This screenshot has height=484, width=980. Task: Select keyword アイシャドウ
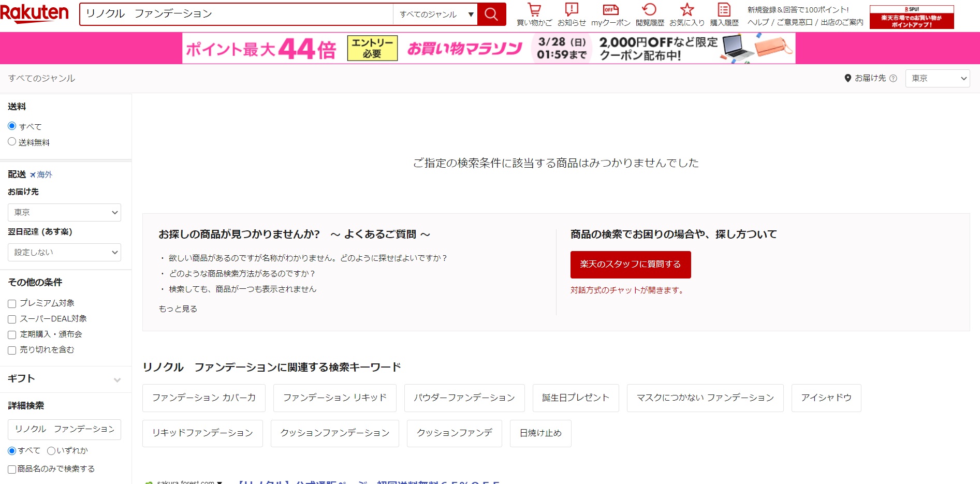[x=826, y=398]
